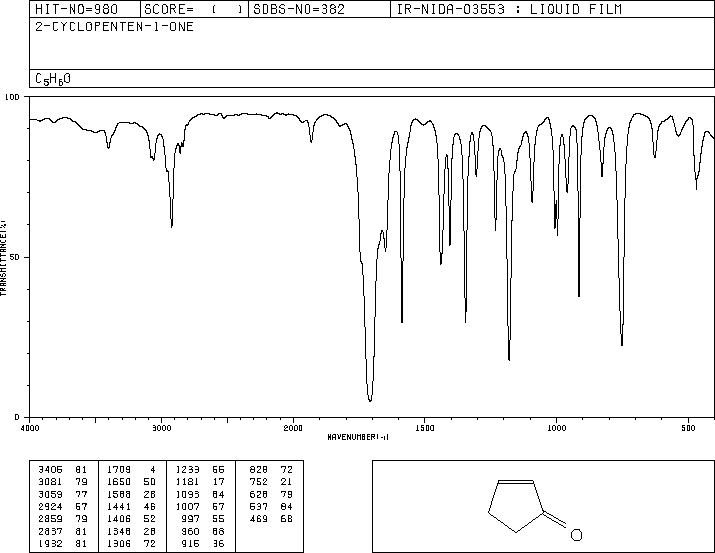Image resolution: width=715 pixels, height=553 pixels.
Task: Select peak table entry 2837
Action: pos(50,532)
